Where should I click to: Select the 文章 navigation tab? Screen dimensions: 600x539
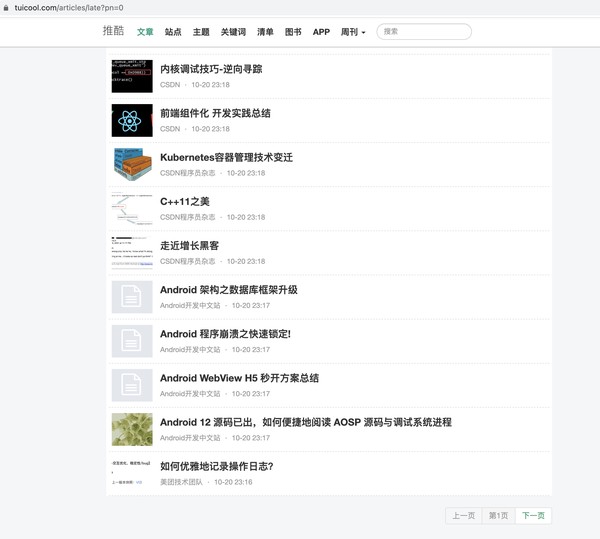tap(145, 32)
